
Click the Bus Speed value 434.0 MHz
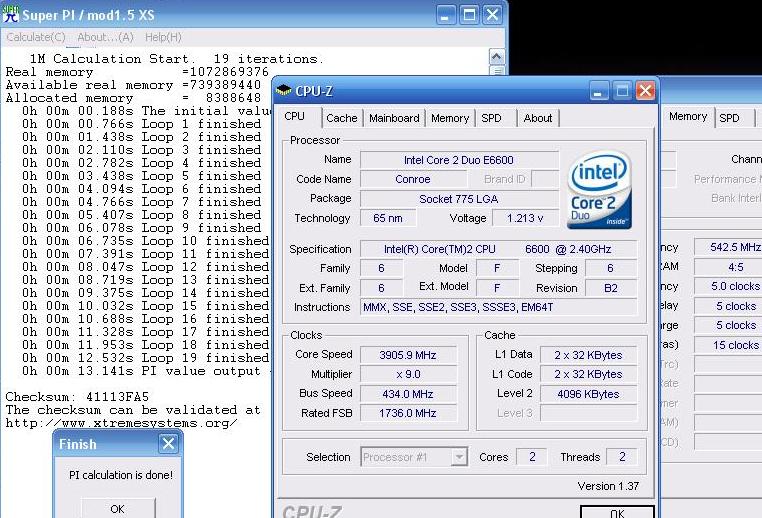coord(408,394)
